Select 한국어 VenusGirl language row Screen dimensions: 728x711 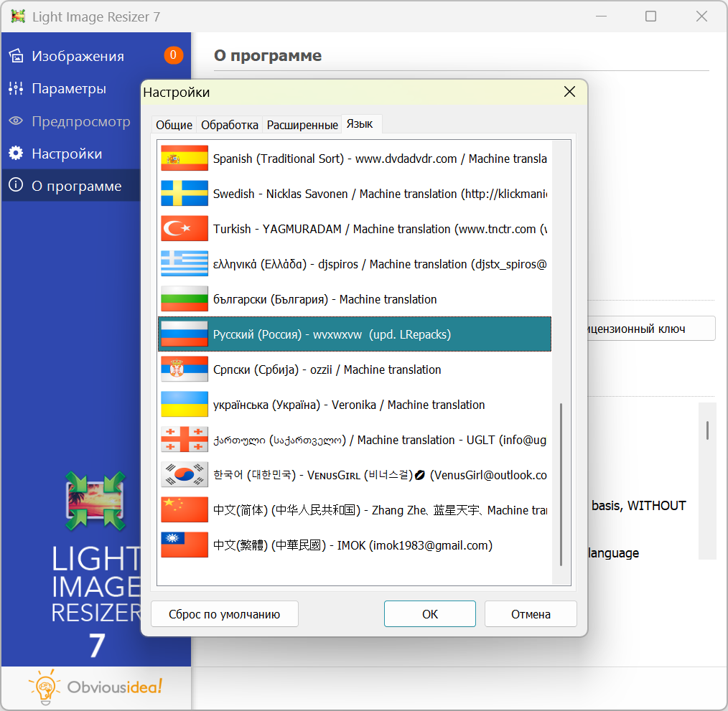coord(354,475)
